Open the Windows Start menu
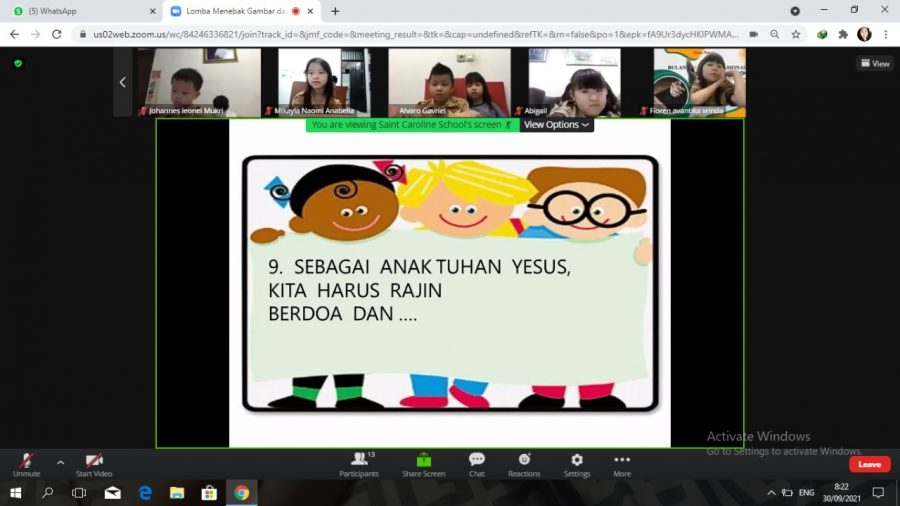Image resolution: width=900 pixels, height=506 pixels. (x=16, y=493)
